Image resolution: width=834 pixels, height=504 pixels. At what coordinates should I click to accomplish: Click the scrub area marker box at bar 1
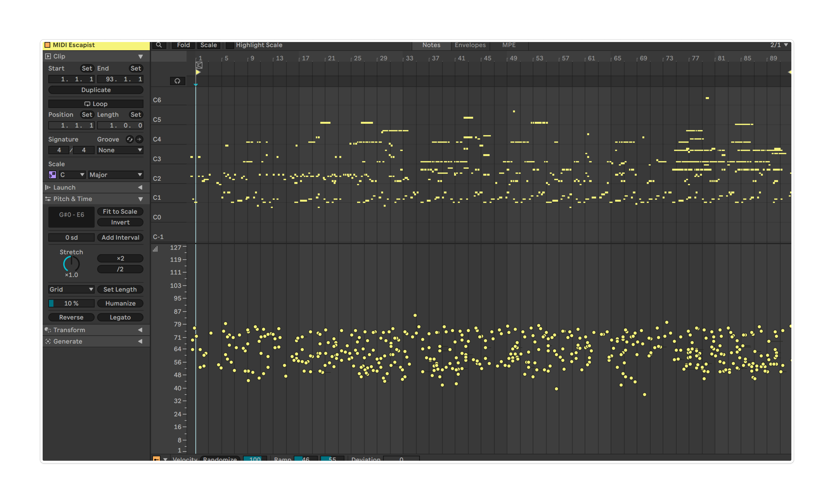click(199, 65)
